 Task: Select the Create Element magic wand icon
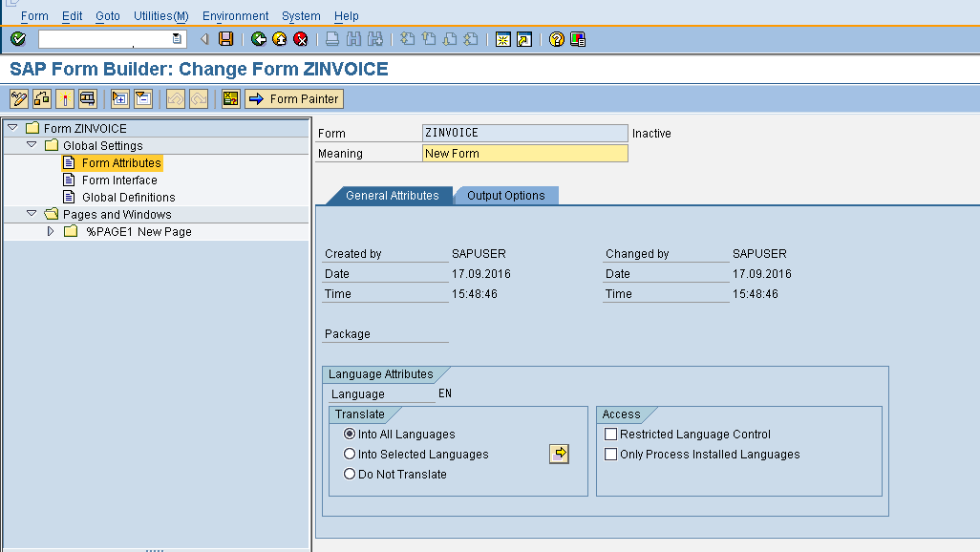[x=63, y=98]
